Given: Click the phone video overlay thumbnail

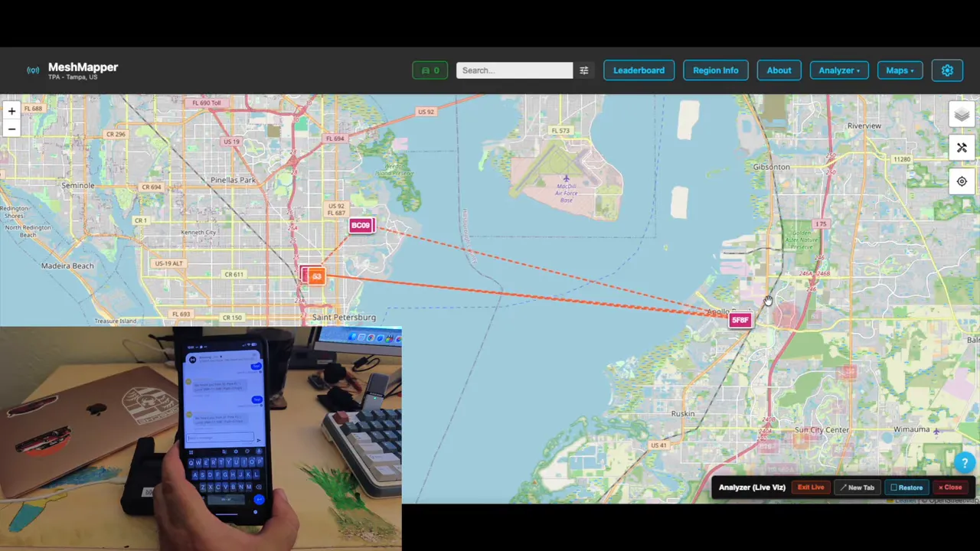Looking at the screenshot, I should coord(201,438).
